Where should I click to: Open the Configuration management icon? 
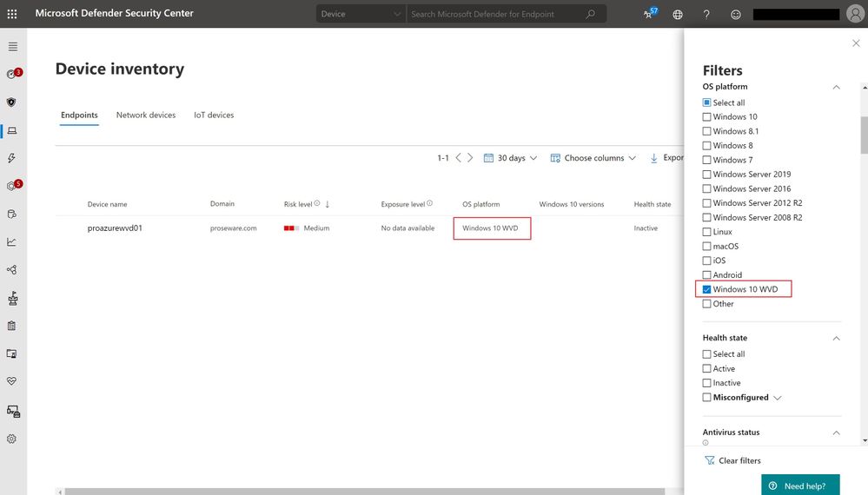click(x=13, y=411)
